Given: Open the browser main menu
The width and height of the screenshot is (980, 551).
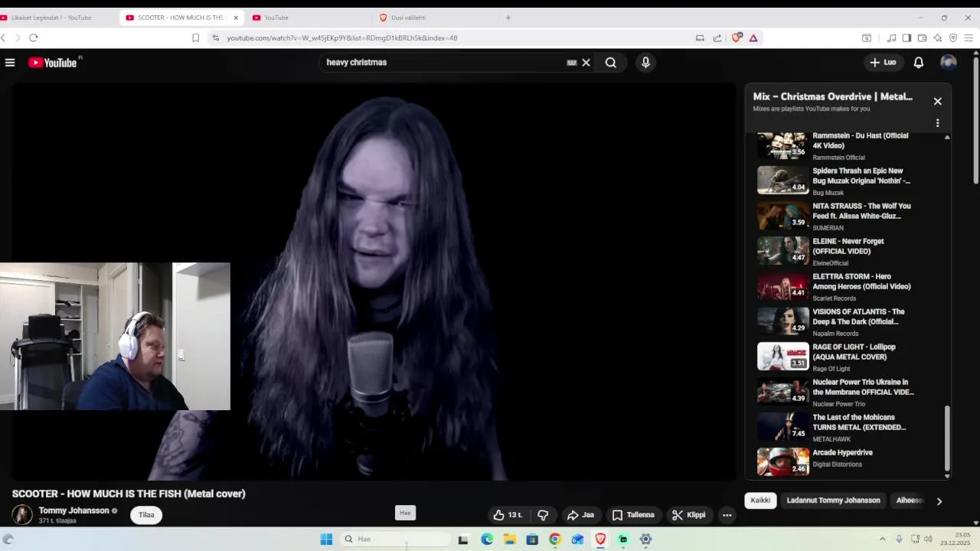Looking at the screenshot, I should point(969,37).
